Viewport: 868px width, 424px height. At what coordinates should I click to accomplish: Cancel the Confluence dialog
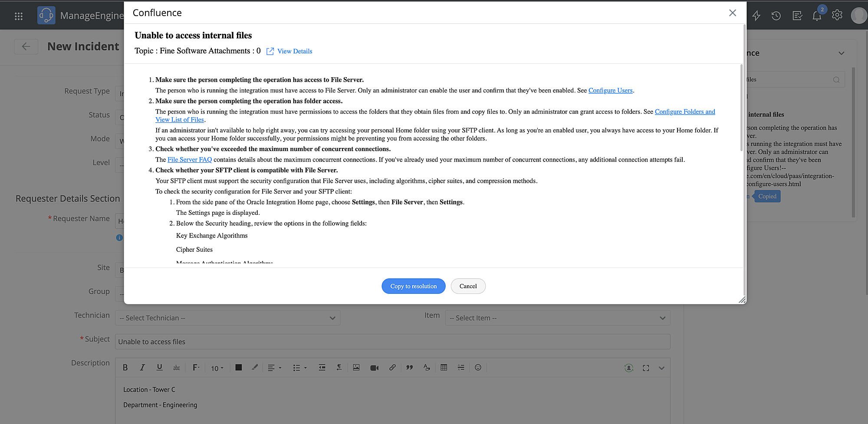click(x=468, y=286)
